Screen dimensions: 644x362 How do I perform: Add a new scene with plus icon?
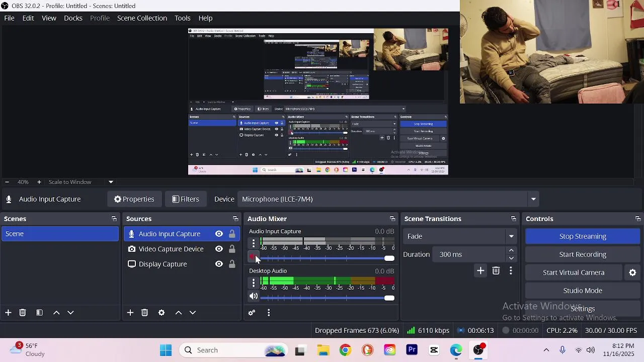coord(8,313)
